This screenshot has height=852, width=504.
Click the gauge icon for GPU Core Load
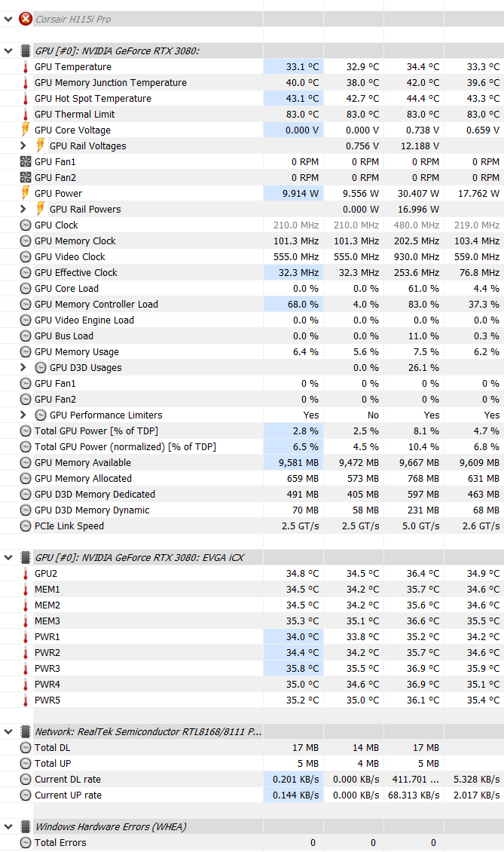pyautogui.click(x=26, y=288)
